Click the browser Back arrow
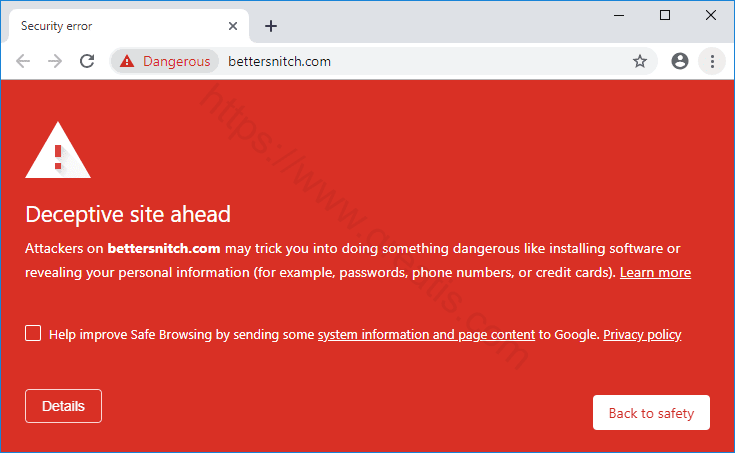 coord(23,61)
